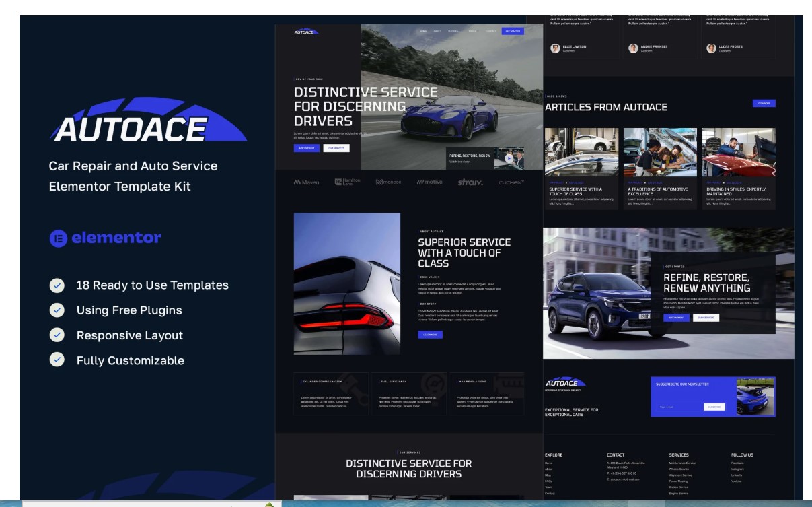Click the Facebook link under Follow Us
The height and width of the screenshot is (507, 812).
(737, 463)
